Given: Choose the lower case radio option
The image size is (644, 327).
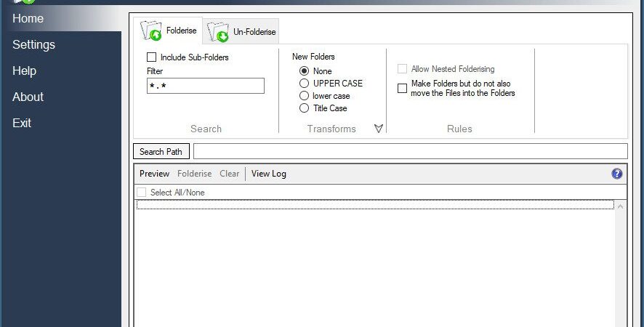Looking at the screenshot, I should [304, 96].
